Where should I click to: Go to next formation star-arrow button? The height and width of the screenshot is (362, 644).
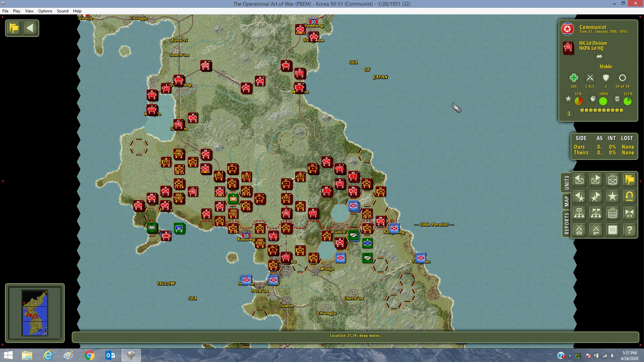coord(596,197)
